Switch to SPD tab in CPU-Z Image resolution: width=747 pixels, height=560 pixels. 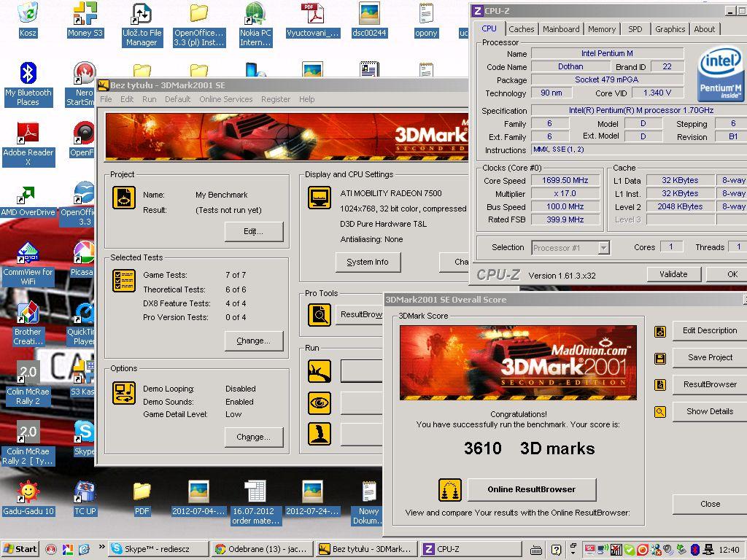(635, 29)
